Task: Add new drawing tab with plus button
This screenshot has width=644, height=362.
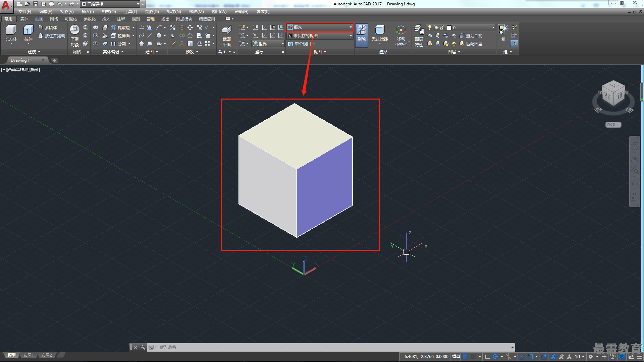Action: (x=55, y=60)
